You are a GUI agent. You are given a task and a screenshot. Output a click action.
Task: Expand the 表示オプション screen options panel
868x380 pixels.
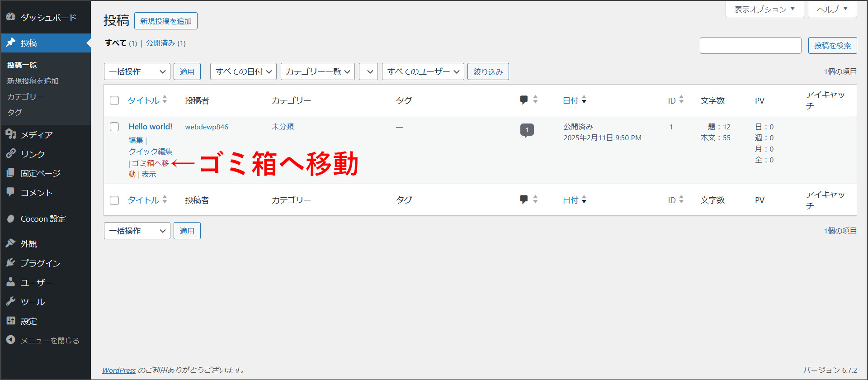click(764, 9)
